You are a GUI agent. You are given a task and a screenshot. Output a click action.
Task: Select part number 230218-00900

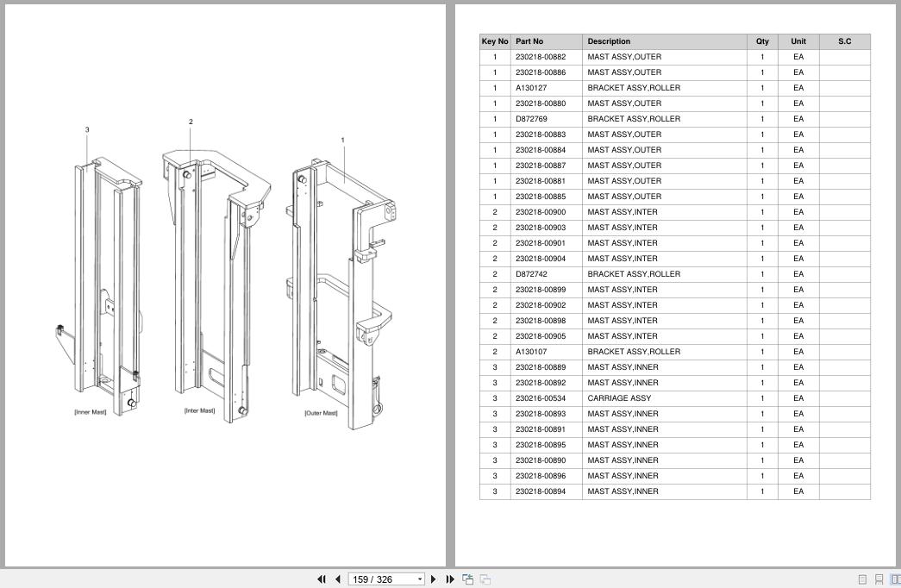coord(540,212)
